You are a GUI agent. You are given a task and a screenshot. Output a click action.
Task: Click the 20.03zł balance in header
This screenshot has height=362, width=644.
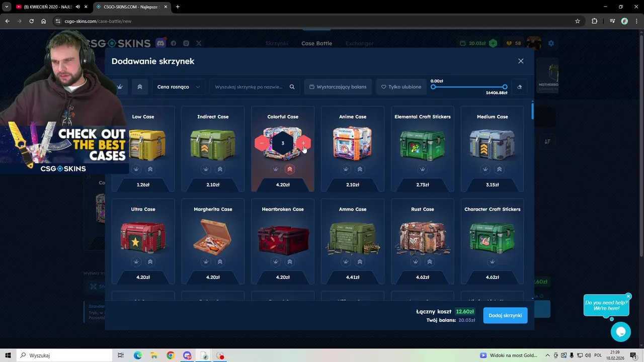[x=477, y=43]
